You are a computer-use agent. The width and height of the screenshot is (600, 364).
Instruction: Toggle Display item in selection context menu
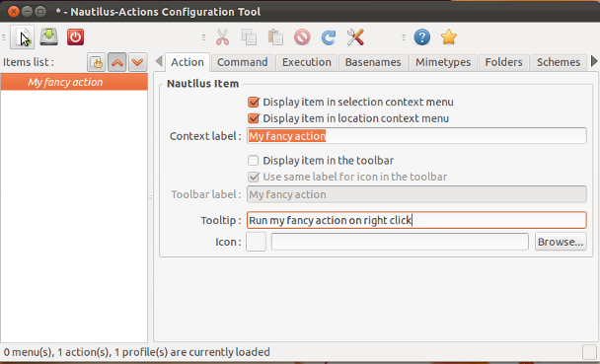[254, 102]
